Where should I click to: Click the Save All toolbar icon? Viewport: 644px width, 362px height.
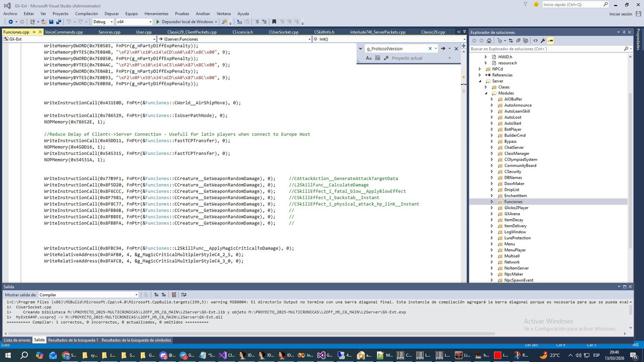[x=58, y=22]
